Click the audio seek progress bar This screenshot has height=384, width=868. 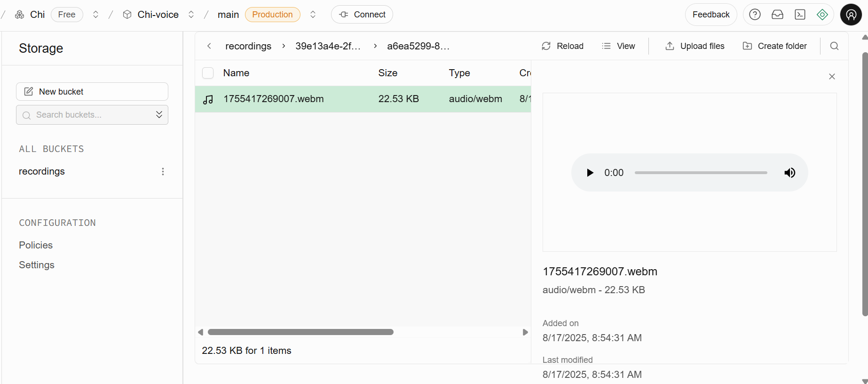(701, 173)
